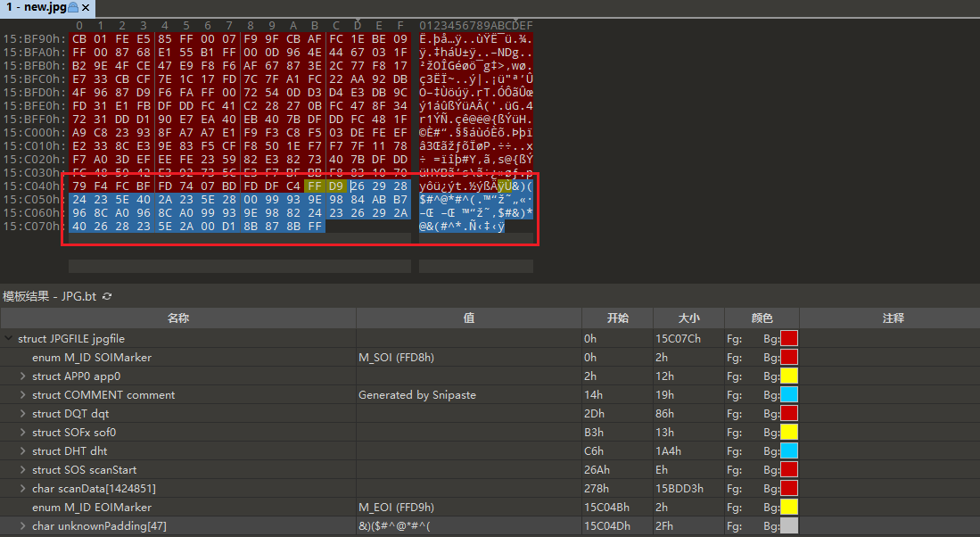Expand the struct APP0 app0 node
The image size is (980, 537).
[23, 376]
